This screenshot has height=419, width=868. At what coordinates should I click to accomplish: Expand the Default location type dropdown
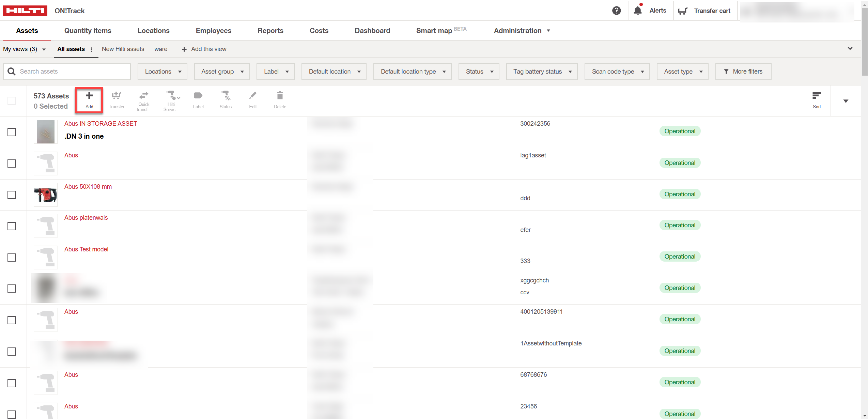pos(413,72)
